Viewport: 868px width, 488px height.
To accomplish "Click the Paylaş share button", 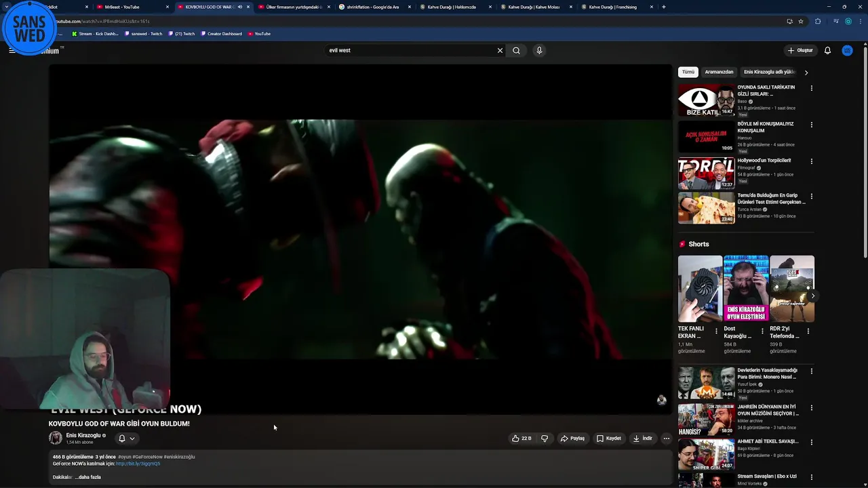I will [x=572, y=439].
